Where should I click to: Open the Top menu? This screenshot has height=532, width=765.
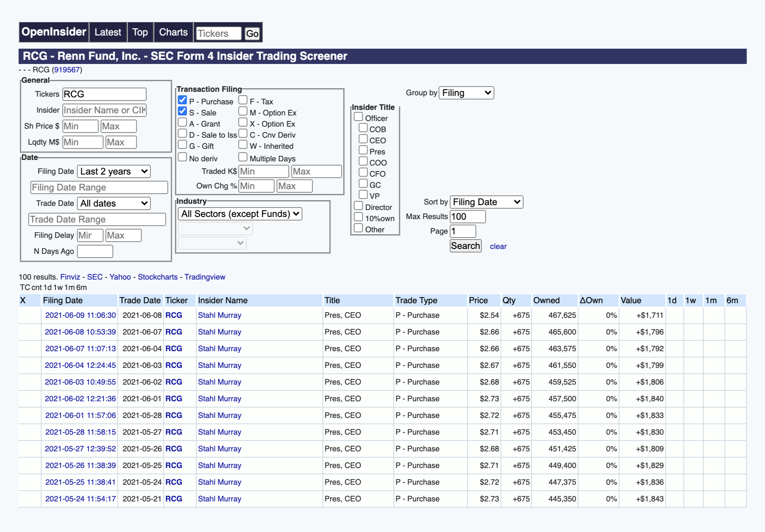[x=140, y=32]
